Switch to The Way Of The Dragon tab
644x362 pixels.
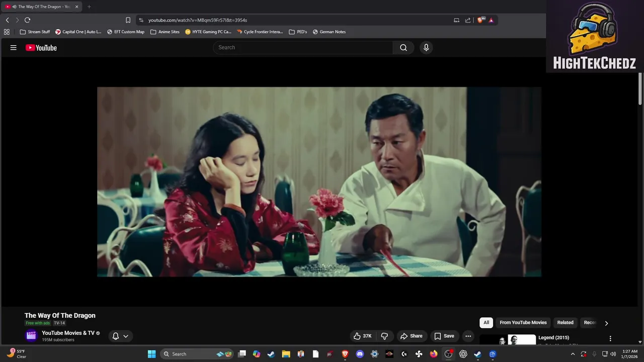pyautogui.click(x=42, y=7)
